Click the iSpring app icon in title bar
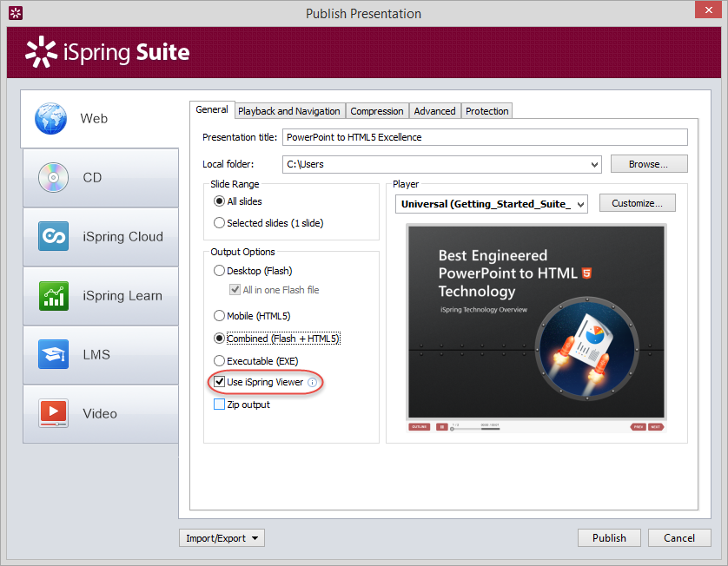Image resolution: width=728 pixels, height=566 pixels. [x=16, y=13]
